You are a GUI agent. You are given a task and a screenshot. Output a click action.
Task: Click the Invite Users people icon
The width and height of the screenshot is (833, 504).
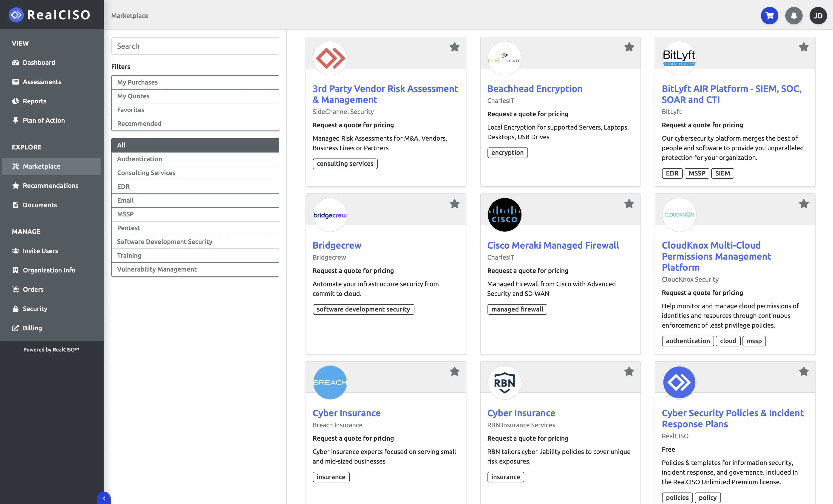(16, 251)
